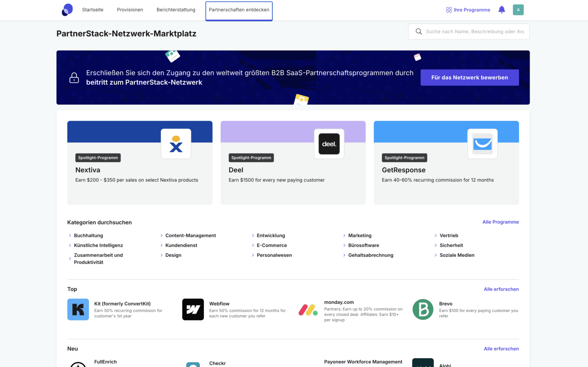Image resolution: width=588 pixels, height=367 pixels.
Task: Select the Bürosoftware category
Action: (x=363, y=245)
